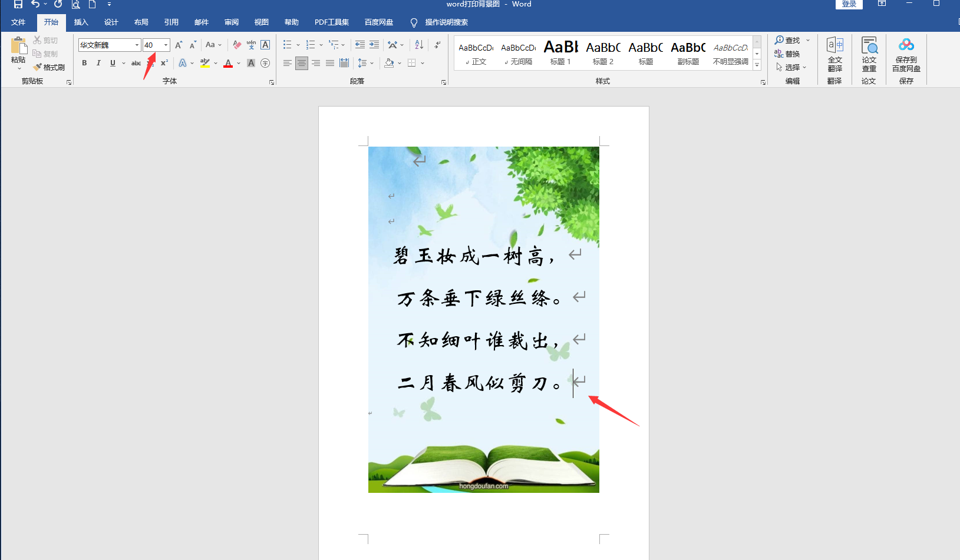Click the paper check (论文查重) icon
Viewport: 960px width, 560px height.
(869, 54)
